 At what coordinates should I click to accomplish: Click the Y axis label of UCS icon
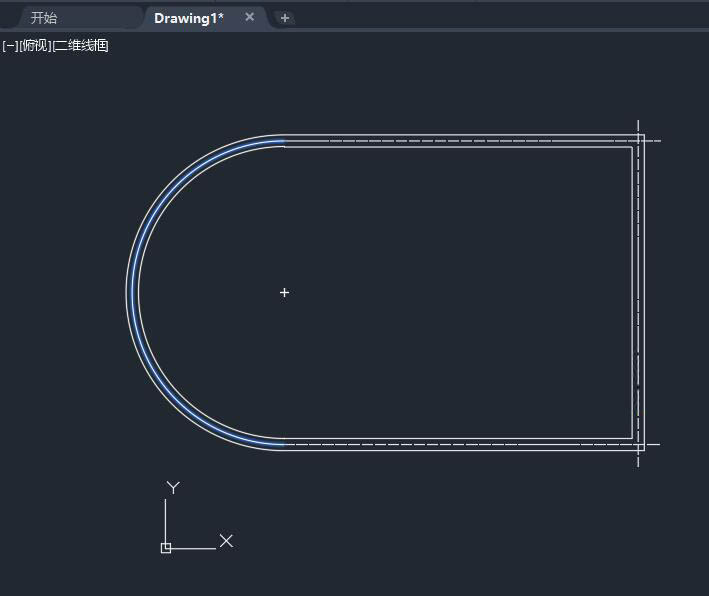pos(173,487)
